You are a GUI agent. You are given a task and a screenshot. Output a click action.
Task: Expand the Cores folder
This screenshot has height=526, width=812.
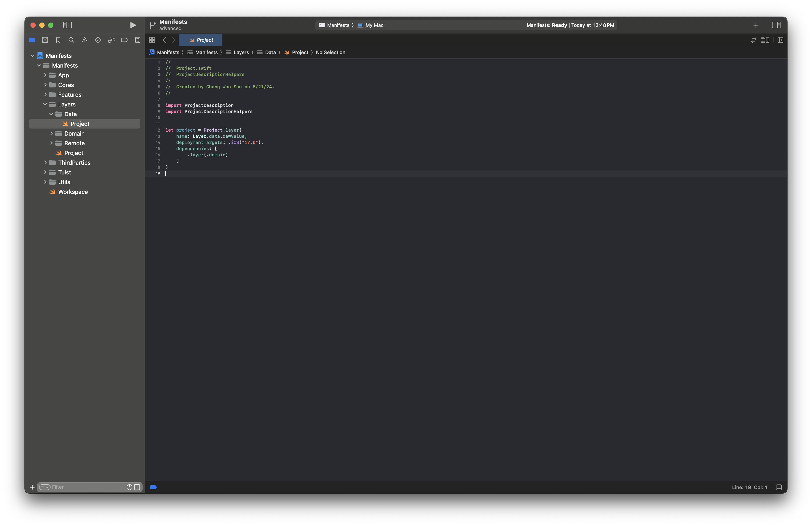tap(45, 85)
